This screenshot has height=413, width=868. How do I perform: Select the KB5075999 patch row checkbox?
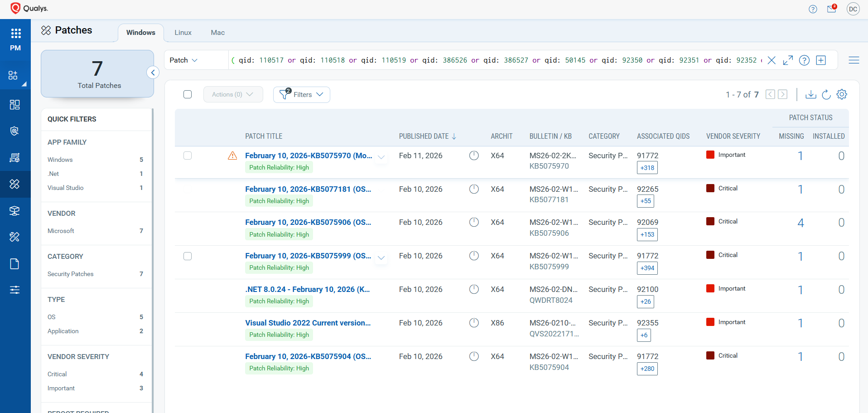click(188, 256)
